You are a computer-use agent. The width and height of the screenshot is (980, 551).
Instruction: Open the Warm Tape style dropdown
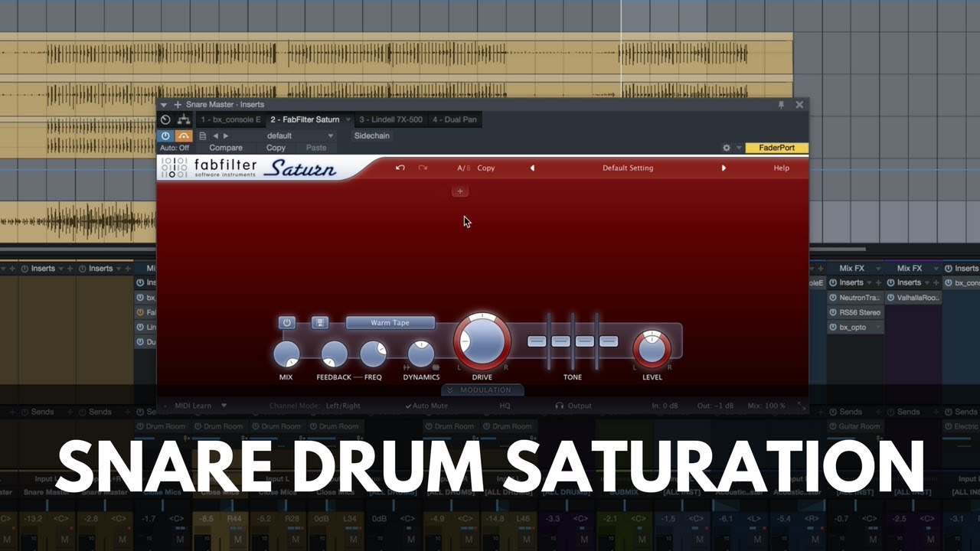click(390, 323)
